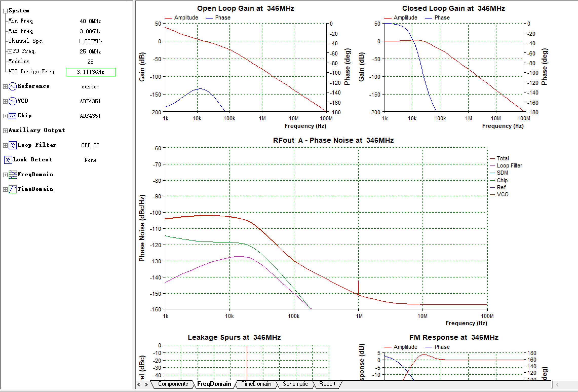Screen dimensions: 578x392
Task: Click the VCO oscillator icon
Action: pyautogui.click(x=12, y=101)
